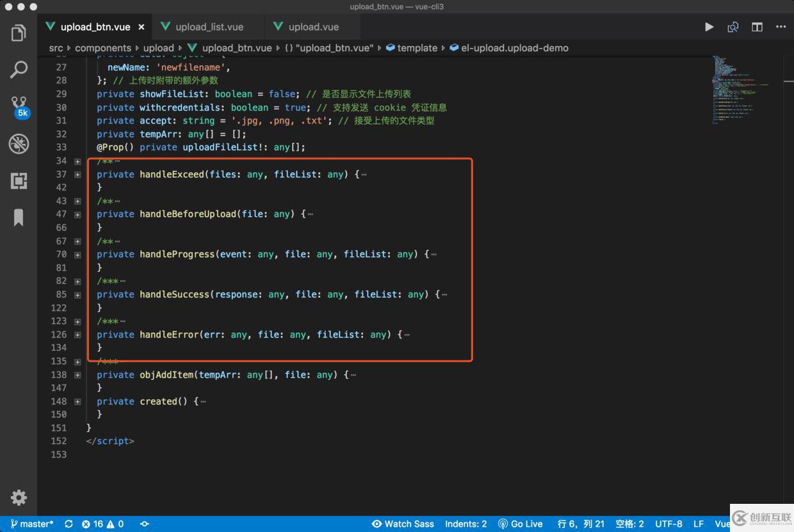The height and width of the screenshot is (532, 794).
Task: Open the Bookmarks sidebar icon
Action: [19, 218]
